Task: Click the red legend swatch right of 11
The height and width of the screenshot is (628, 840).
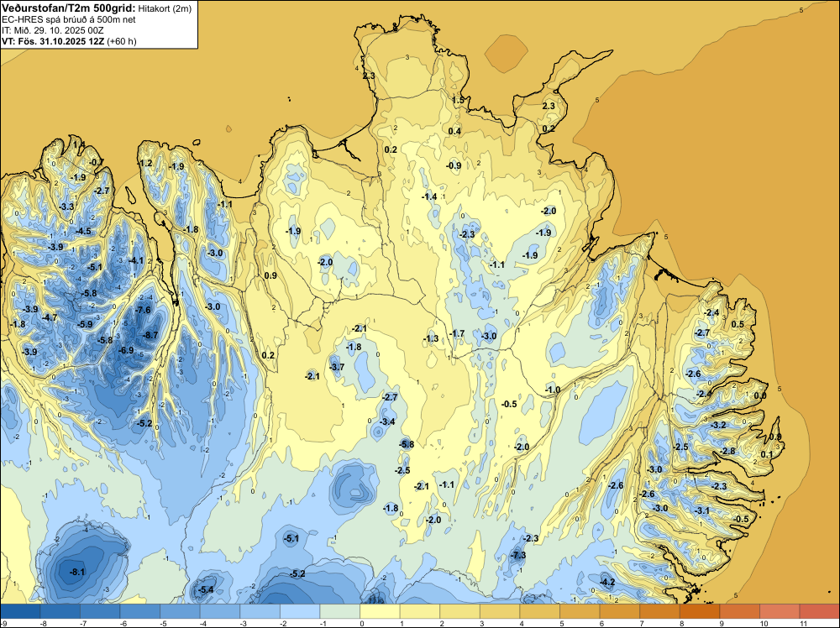Action: point(820,611)
